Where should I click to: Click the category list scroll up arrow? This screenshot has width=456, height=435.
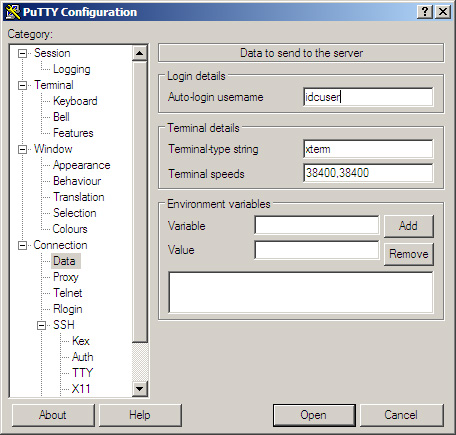click(140, 53)
